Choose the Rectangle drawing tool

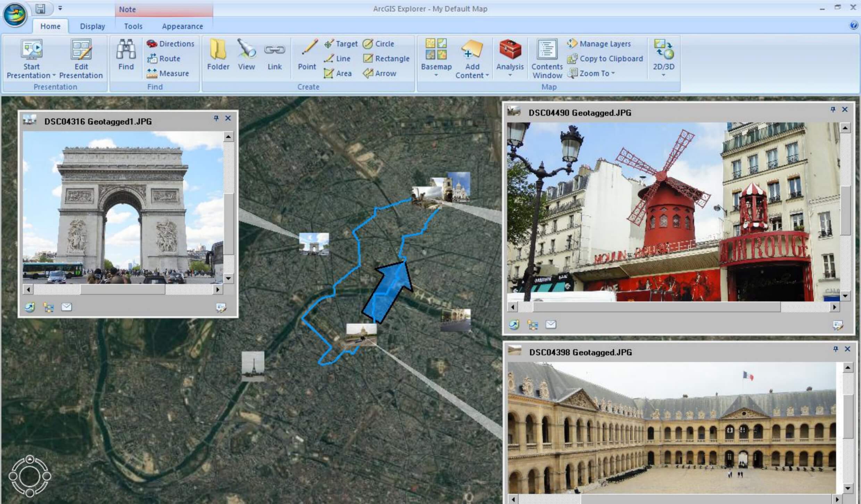click(386, 59)
